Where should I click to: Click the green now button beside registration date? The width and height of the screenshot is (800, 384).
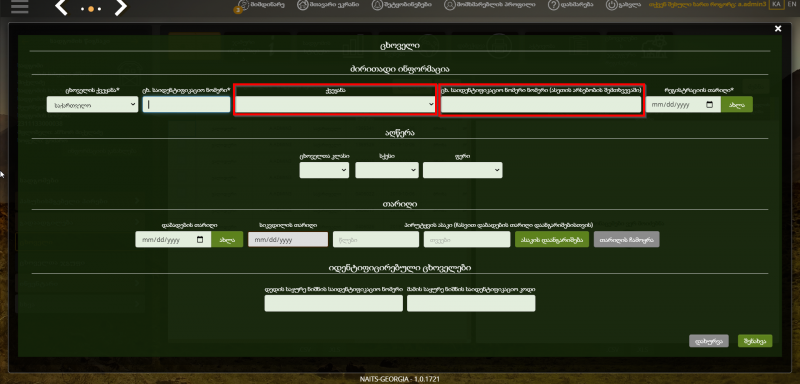click(x=737, y=105)
